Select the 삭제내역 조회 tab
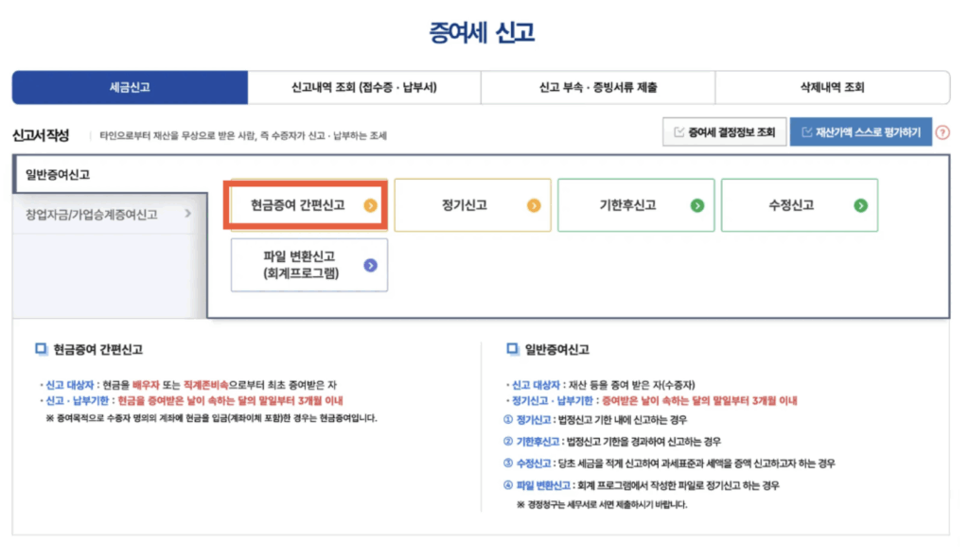Image resolution: width=969 pixels, height=560 pixels. point(832,88)
